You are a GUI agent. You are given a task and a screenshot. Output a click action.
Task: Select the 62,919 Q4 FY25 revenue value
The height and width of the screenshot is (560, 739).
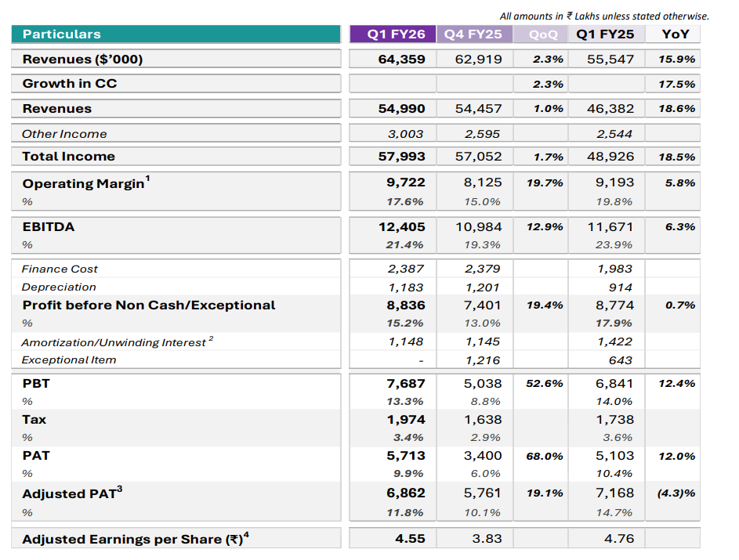(478, 60)
